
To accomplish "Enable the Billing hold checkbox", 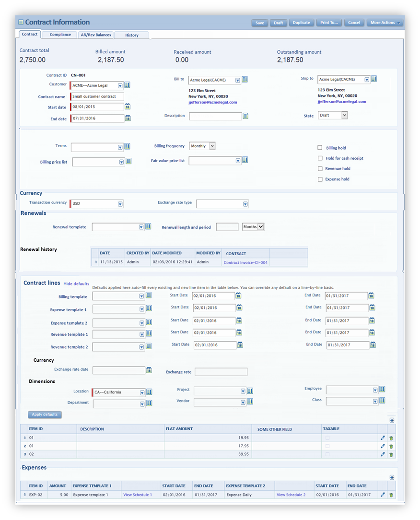I will [320, 148].
